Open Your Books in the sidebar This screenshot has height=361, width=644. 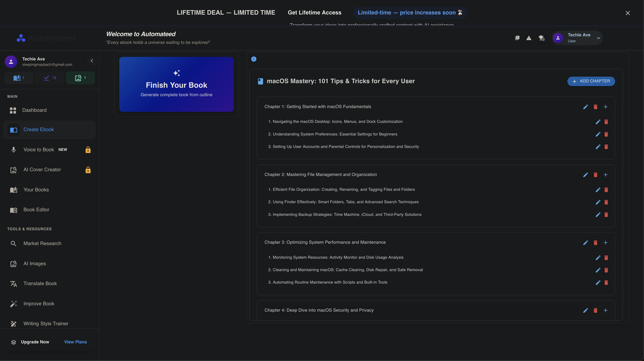point(36,190)
